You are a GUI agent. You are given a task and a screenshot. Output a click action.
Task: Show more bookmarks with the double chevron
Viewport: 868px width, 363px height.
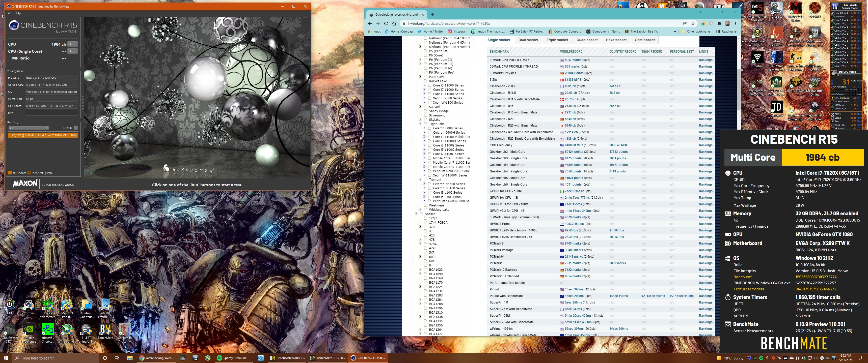[x=674, y=31]
